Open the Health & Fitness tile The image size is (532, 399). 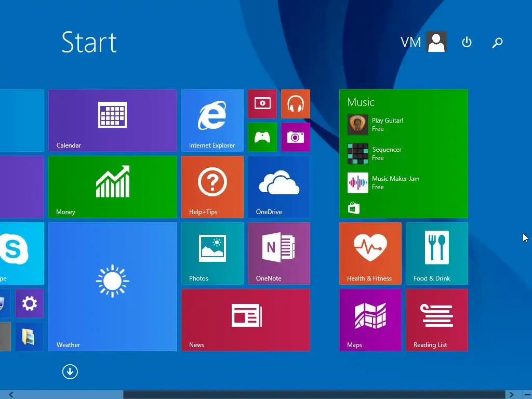370,254
